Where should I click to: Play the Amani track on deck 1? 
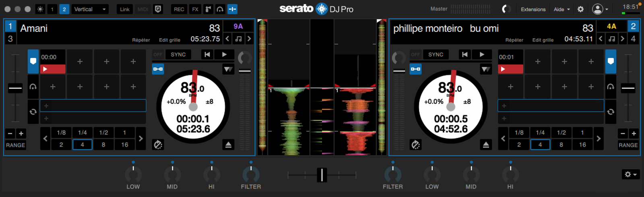point(225,54)
